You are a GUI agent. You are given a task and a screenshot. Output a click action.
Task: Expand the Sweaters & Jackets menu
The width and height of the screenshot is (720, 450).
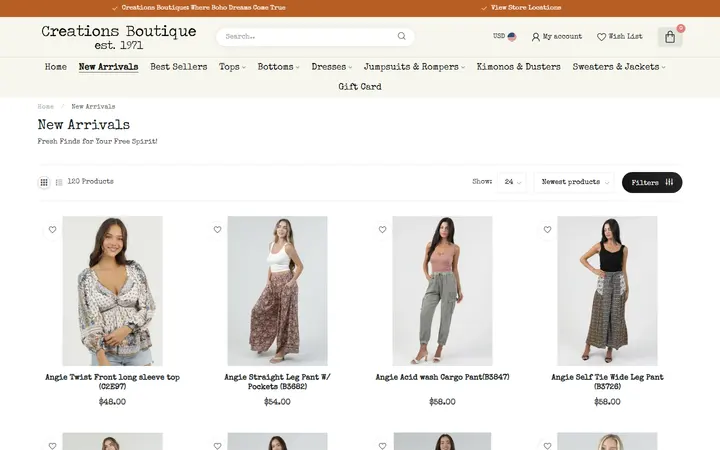(x=619, y=67)
